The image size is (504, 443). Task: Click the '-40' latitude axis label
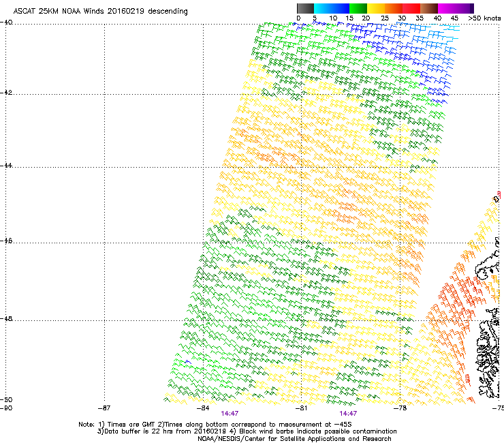6,22
